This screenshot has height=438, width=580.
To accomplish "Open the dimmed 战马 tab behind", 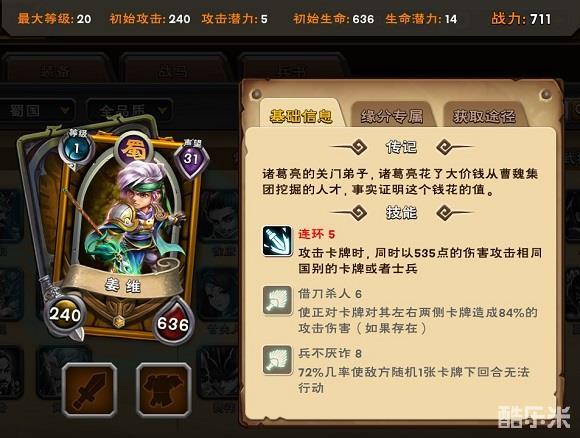I will point(173,71).
